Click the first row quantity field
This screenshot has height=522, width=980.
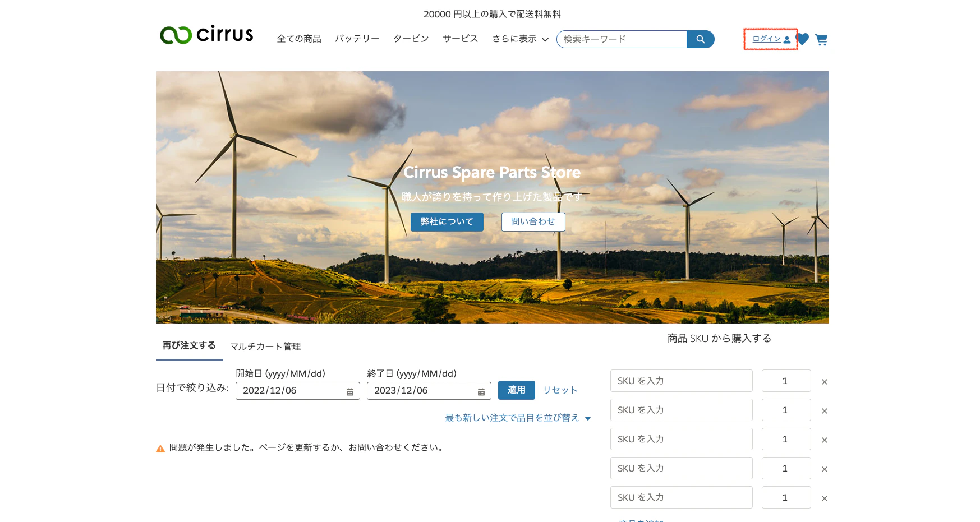pos(786,381)
